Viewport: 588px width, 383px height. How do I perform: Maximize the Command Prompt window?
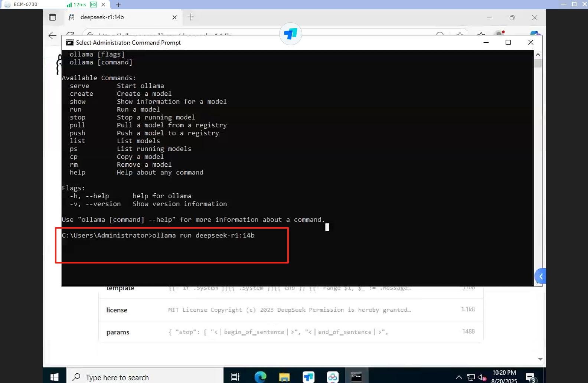pos(508,42)
